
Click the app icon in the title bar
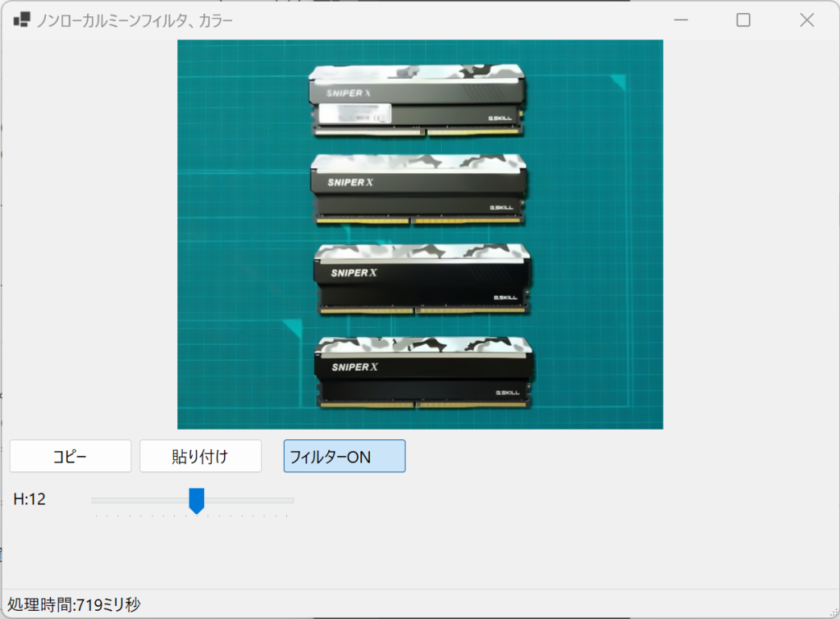pyautogui.click(x=21, y=20)
